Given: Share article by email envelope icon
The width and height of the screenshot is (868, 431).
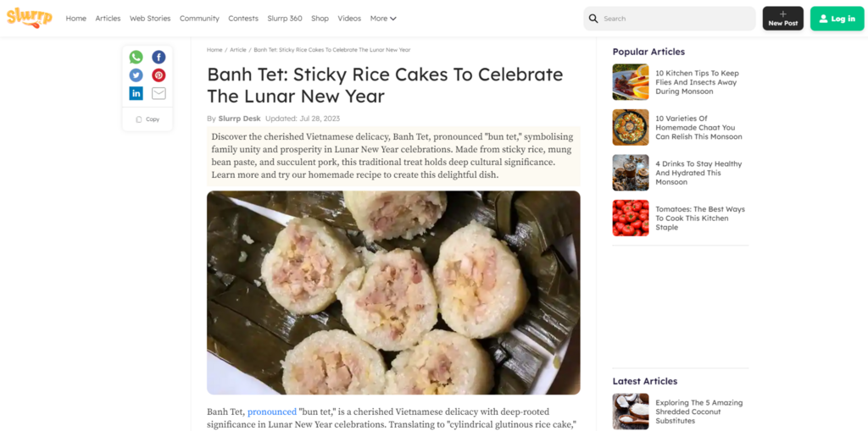Looking at the screenshot, I should click(159, 93).
